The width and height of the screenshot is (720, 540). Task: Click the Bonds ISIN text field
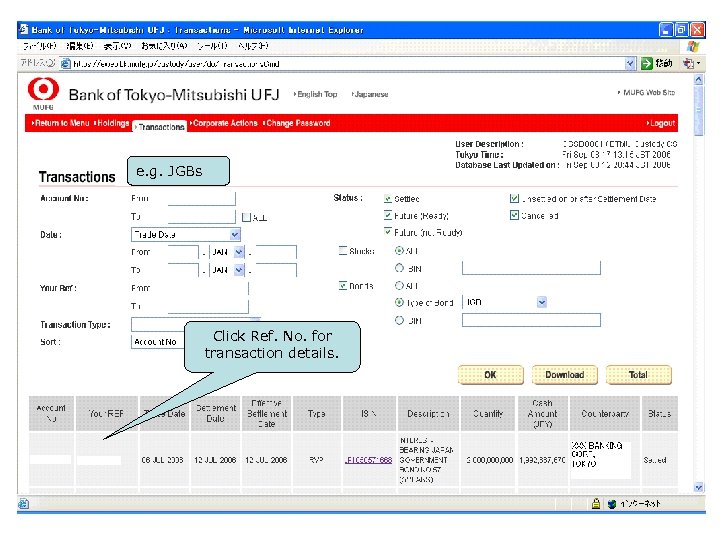pos(531,320)
